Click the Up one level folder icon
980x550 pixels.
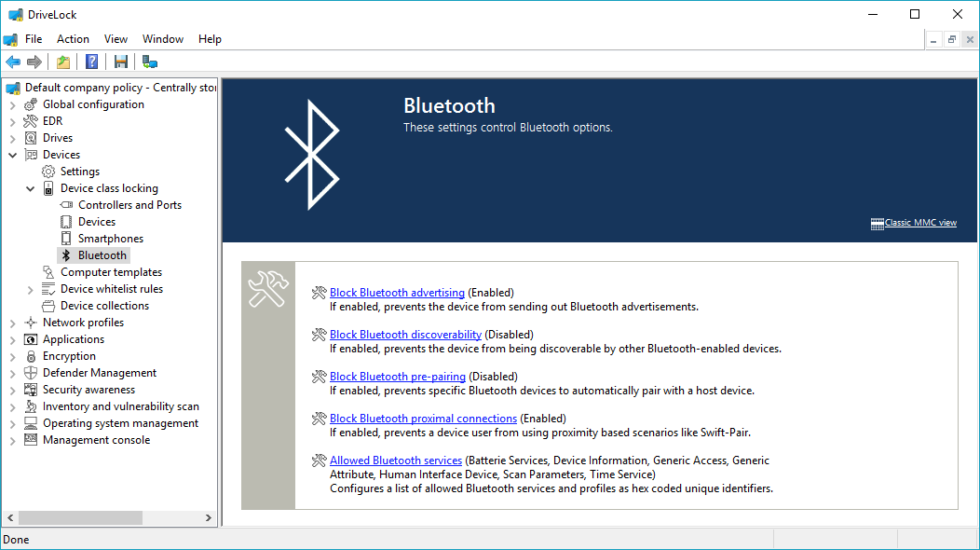tap(63, 62)
